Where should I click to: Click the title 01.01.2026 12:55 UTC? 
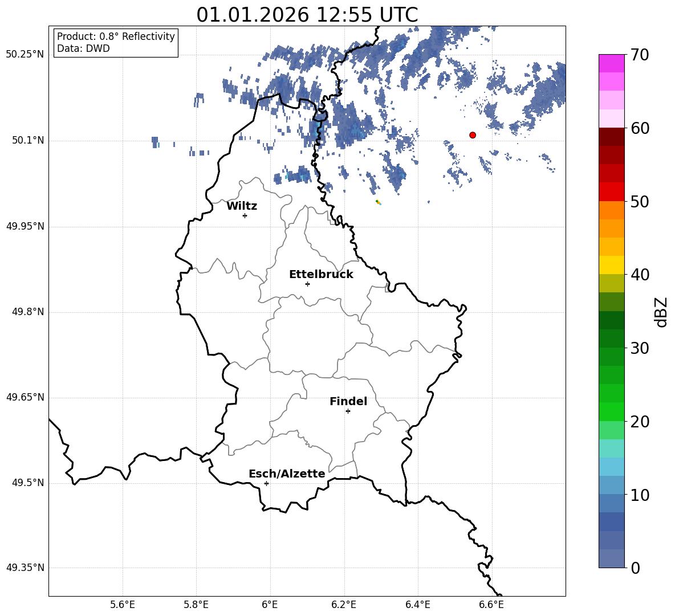click(307, 15)
